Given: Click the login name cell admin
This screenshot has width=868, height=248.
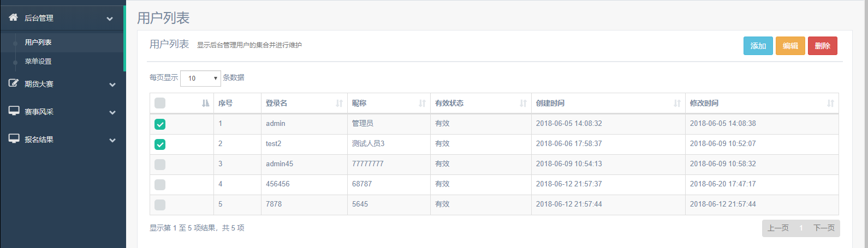Looking at the screenshot, I should (x=276, y=123).
